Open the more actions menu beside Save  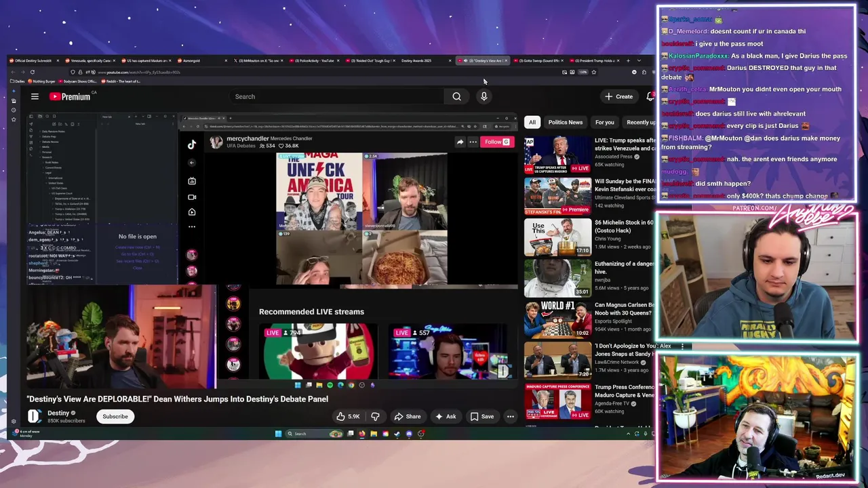(510, 417)
